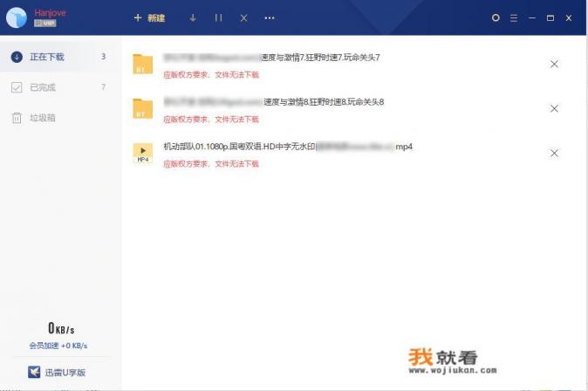Click the Hanjove username
The height and width of the screenshot is (391, 588).
[x=51, y=12]
